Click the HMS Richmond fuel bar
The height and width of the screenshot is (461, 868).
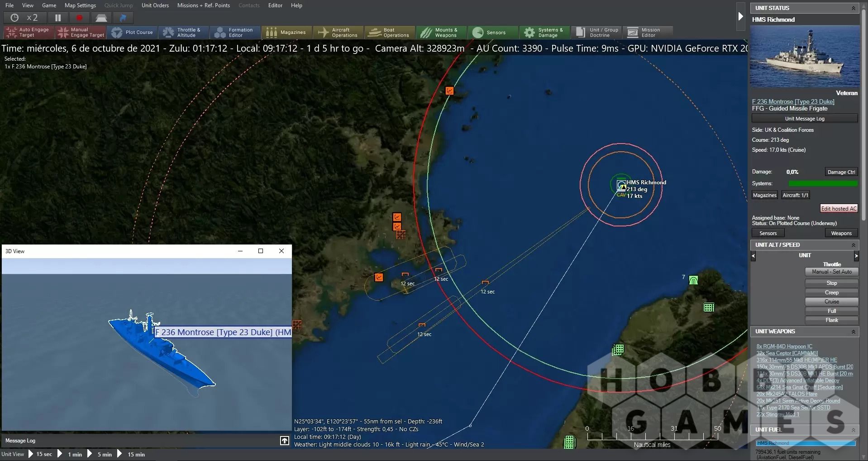click(806, 443)
